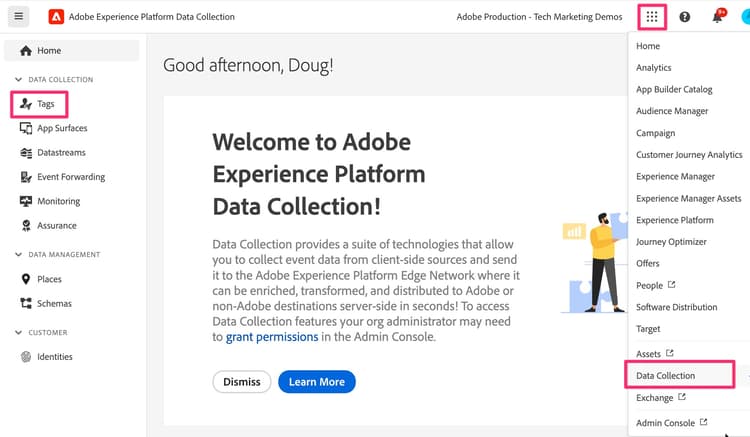The width and height of the screenshot is (750, 437).
Task: Open the hamburger navigation menu
Action: coord(19,16)
